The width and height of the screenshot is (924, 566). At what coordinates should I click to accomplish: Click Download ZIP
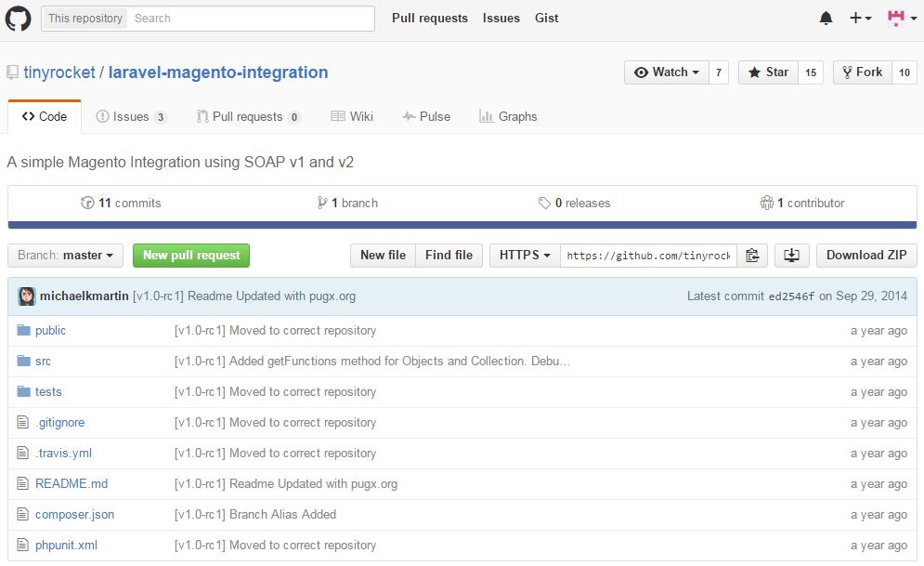866,256
